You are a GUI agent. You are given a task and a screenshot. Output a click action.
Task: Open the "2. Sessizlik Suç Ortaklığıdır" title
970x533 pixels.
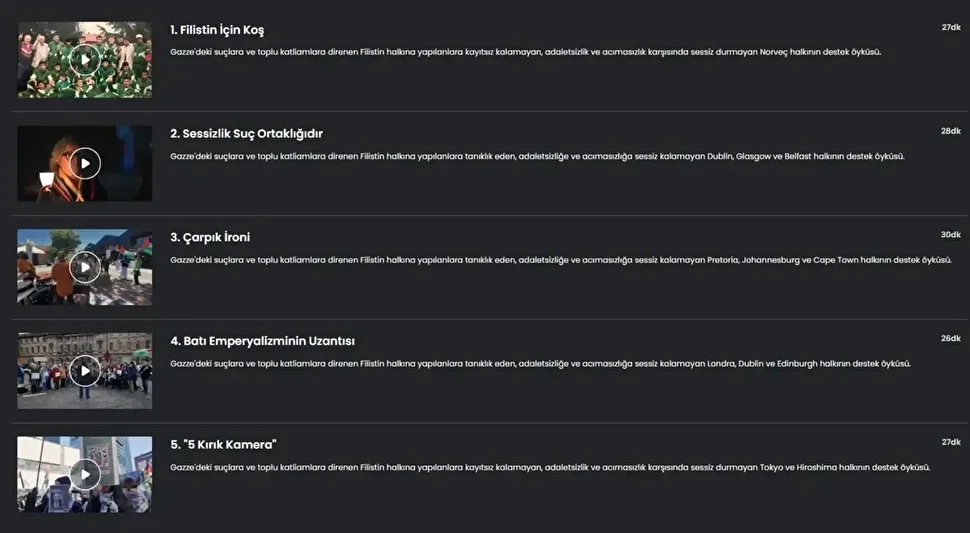[x=246, y=134]
